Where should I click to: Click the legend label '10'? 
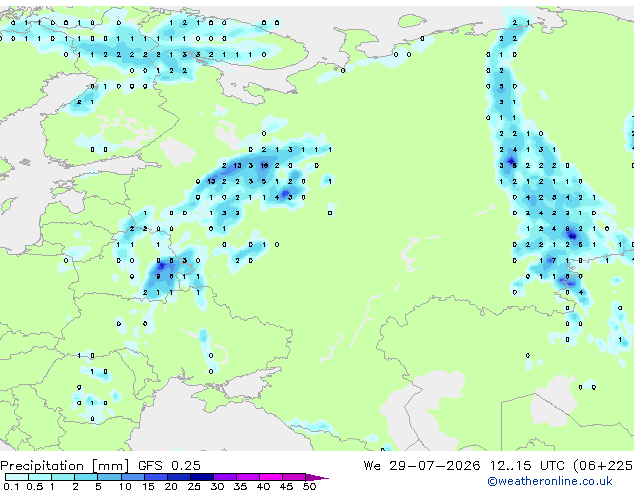125,486
